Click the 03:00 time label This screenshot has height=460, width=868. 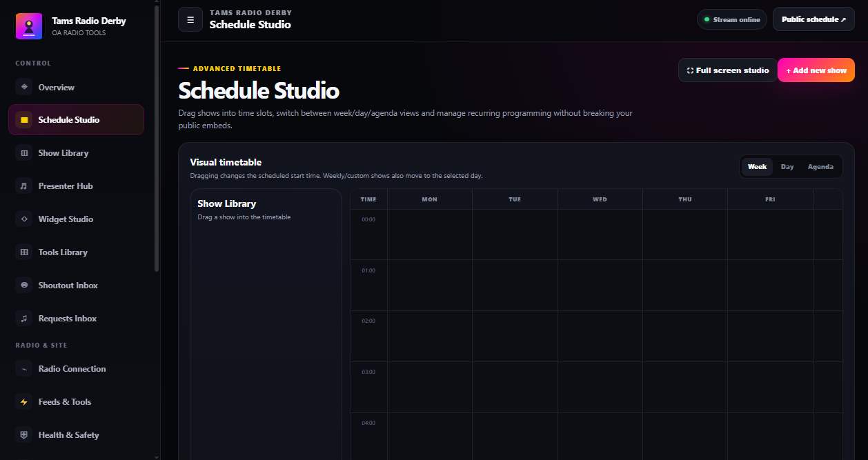point(368,372)
